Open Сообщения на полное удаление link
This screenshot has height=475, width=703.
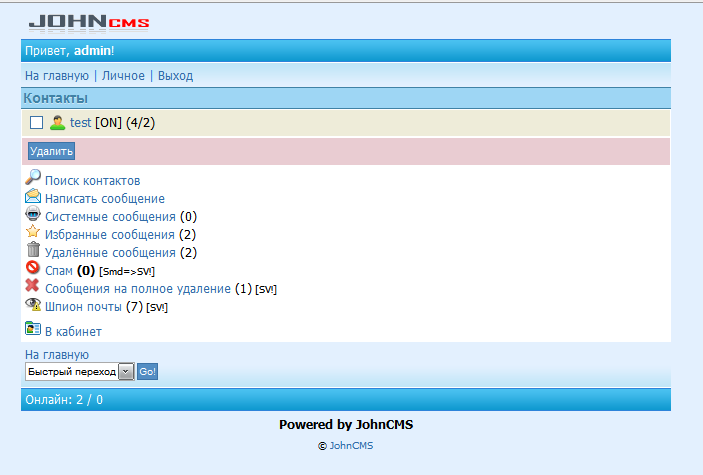[138, 289]
